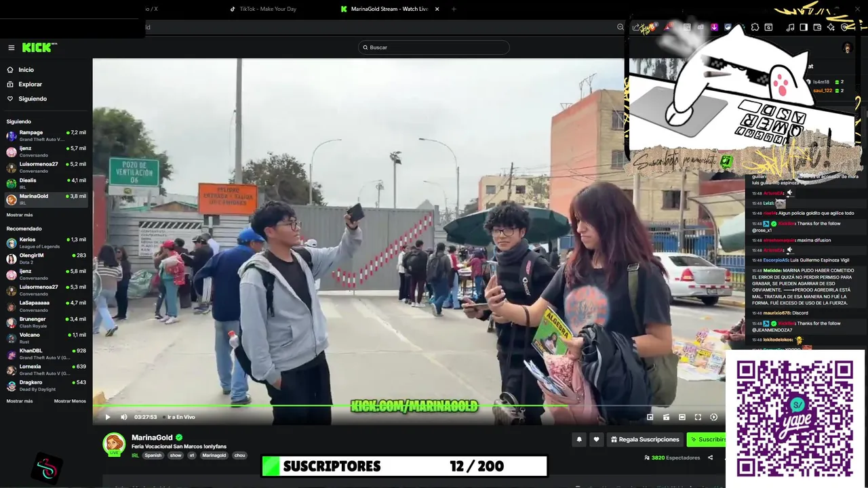Select MarinaGold in followed channels
This screenshot has height=488, width=868.
pos(46,199)
